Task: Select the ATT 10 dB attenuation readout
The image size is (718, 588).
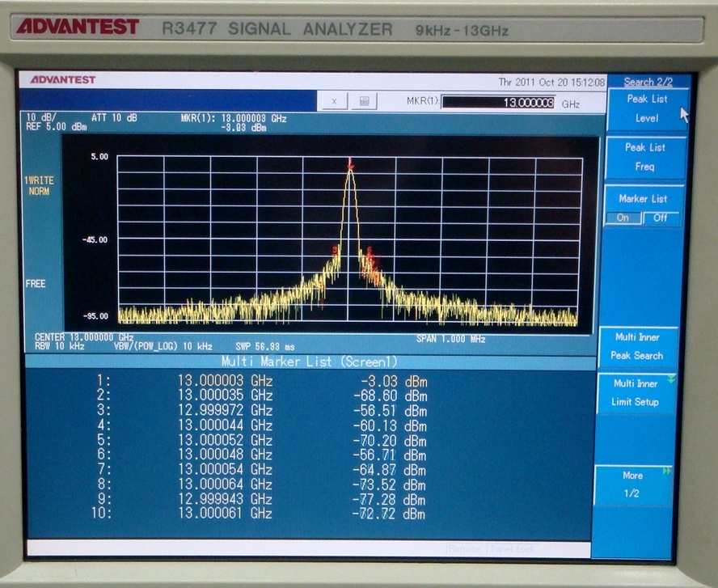Action: [114, 118]
